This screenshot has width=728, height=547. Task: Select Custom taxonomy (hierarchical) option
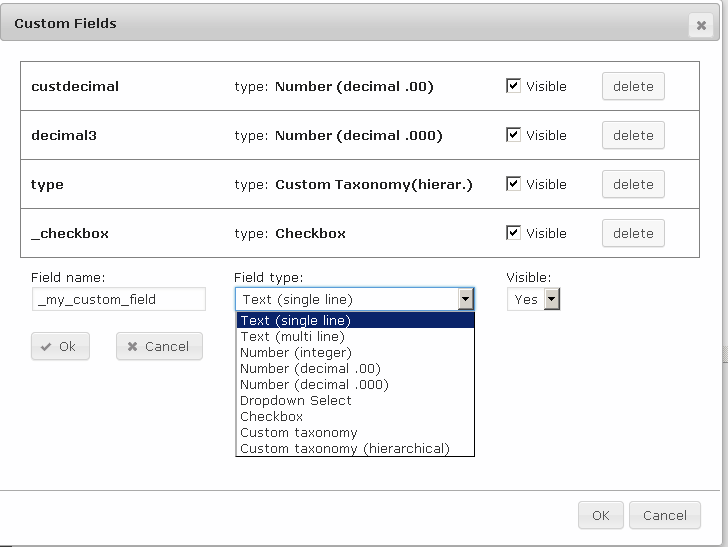pyautogui.click(x=345, y=449)
